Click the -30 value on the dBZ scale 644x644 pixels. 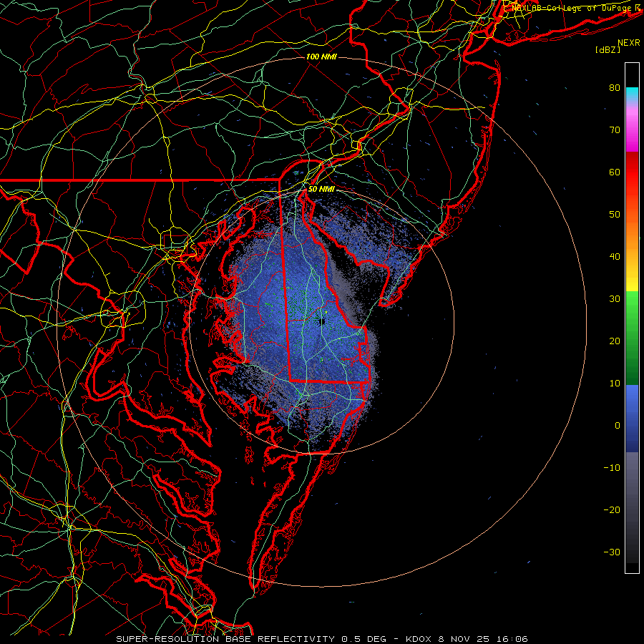point(612,552)
